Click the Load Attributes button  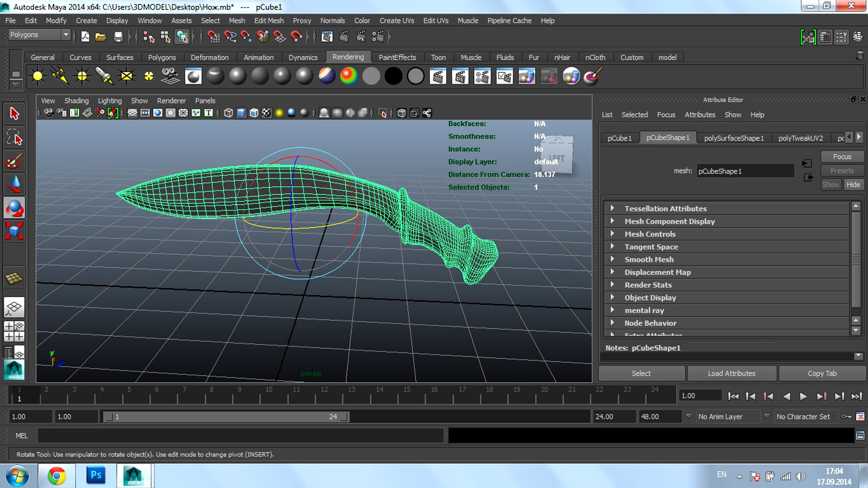(731, 373)
